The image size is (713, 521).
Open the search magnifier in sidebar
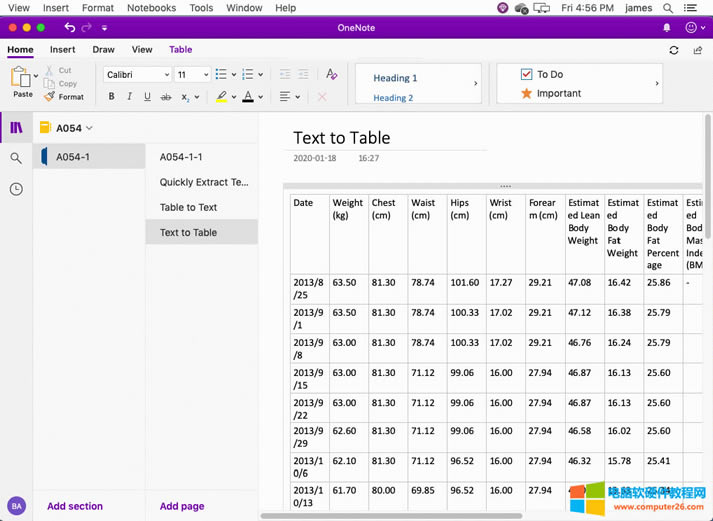point(16,158)
